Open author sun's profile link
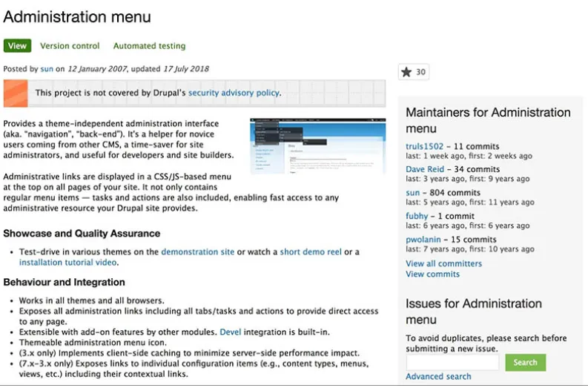Image resolution: width=588 pixels, height=388 pixels. coord(47,69)
